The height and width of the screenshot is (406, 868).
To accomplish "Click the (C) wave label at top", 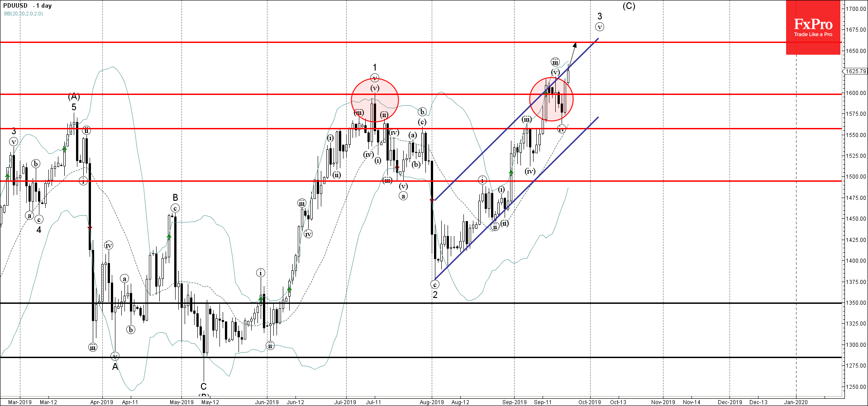I will pos(629,6).
